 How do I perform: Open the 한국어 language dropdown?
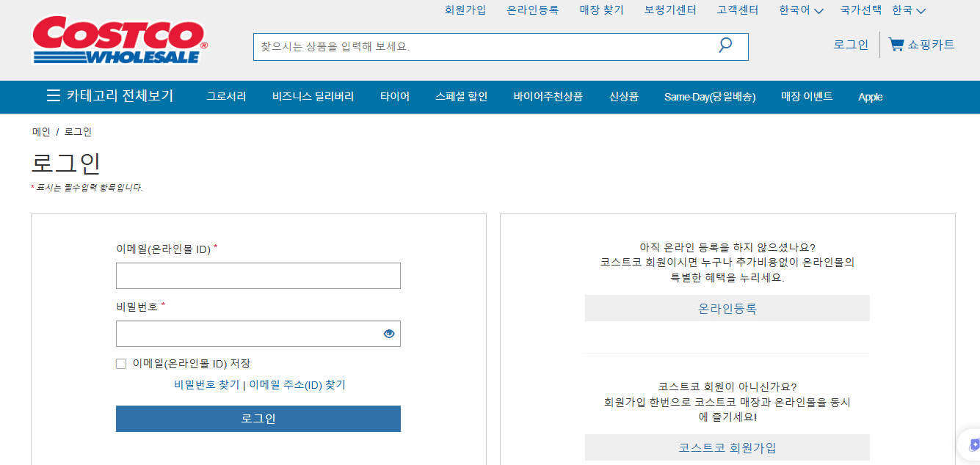(x=799, y=10)
